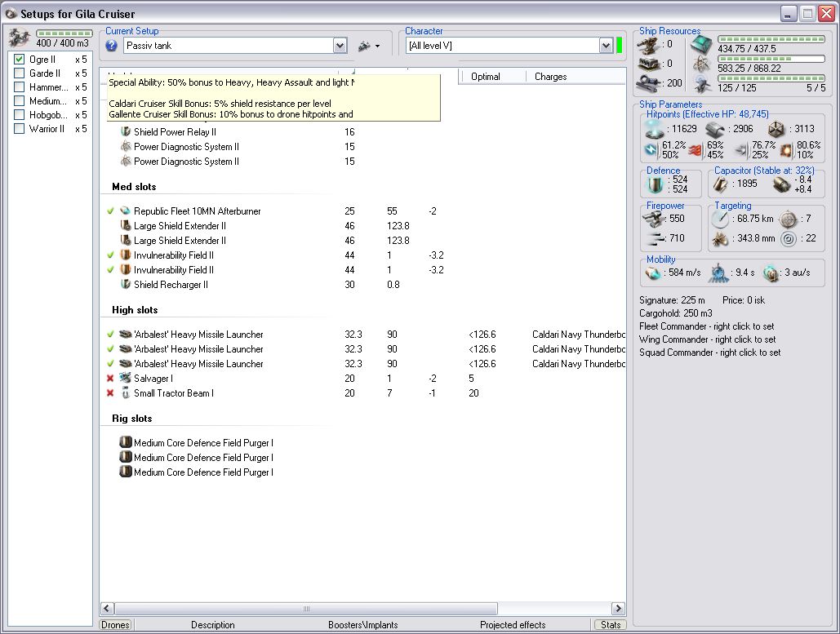Viewport: 840px width, 634px height.
Task: Enable the Hammer... drone checkbox
Action: (20, 87)
